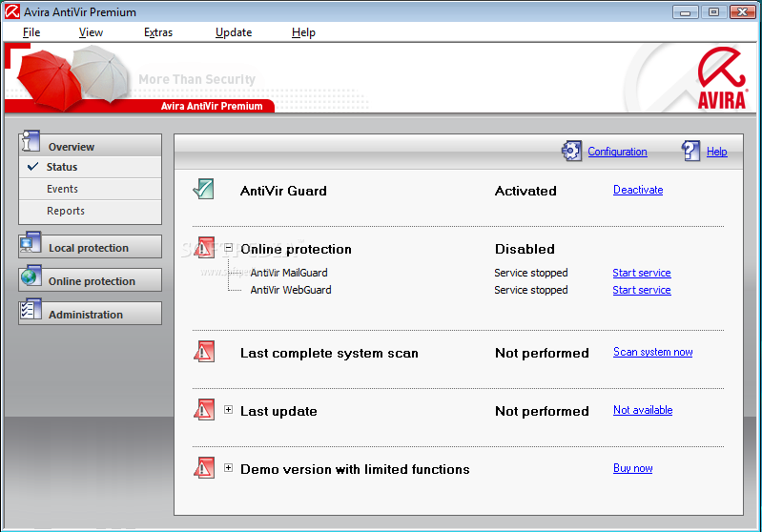The height and width of the screenshot is (532, 762).
Task: Open the Configuration link
Action: coord(617,152)
